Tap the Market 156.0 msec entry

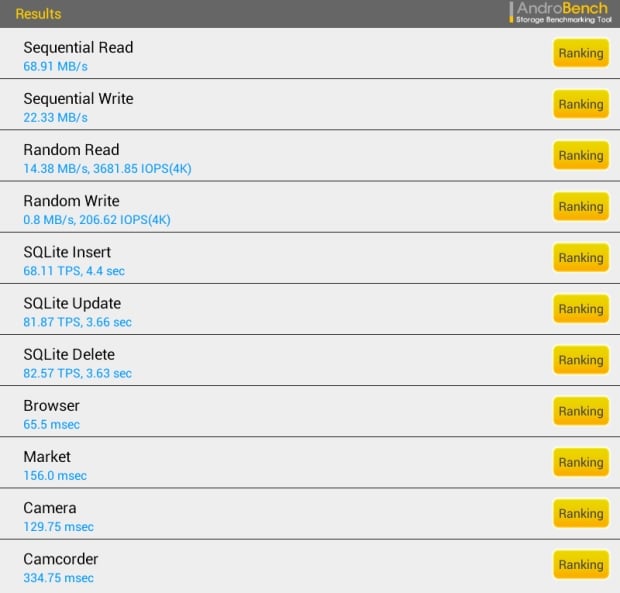pos(310,462)
